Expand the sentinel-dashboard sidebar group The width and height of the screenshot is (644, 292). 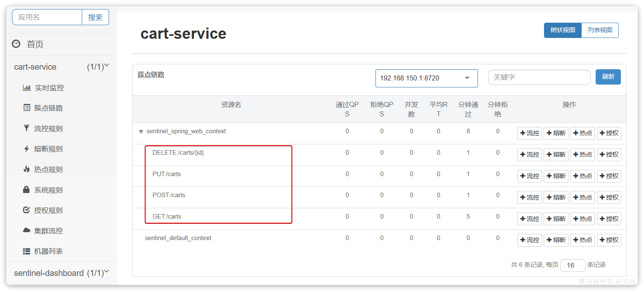(x=106, y=272)
